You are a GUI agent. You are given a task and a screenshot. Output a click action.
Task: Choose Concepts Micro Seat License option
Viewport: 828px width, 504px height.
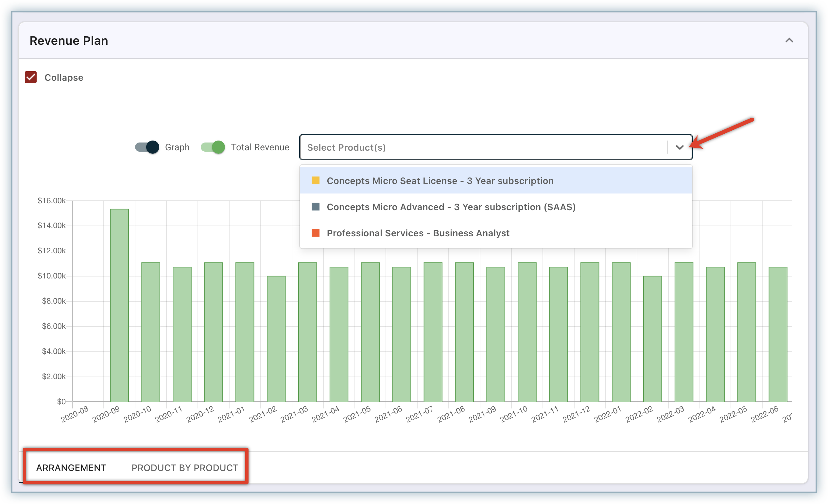click(440, 181)
